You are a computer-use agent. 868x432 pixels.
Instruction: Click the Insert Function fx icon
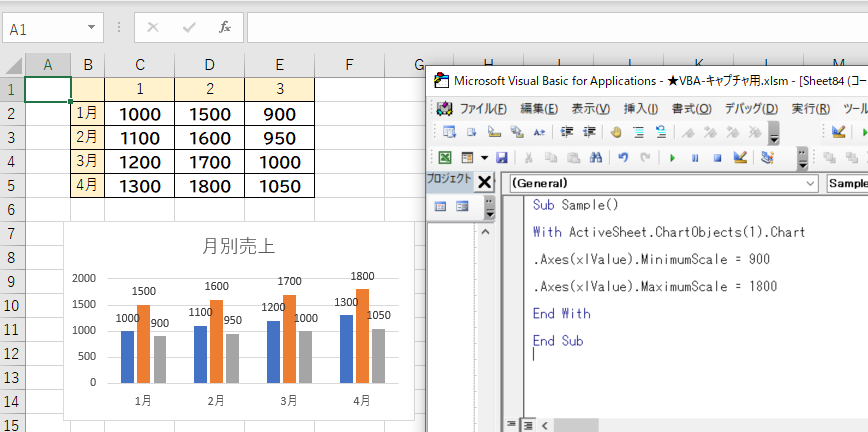click(x=225, y=27)
